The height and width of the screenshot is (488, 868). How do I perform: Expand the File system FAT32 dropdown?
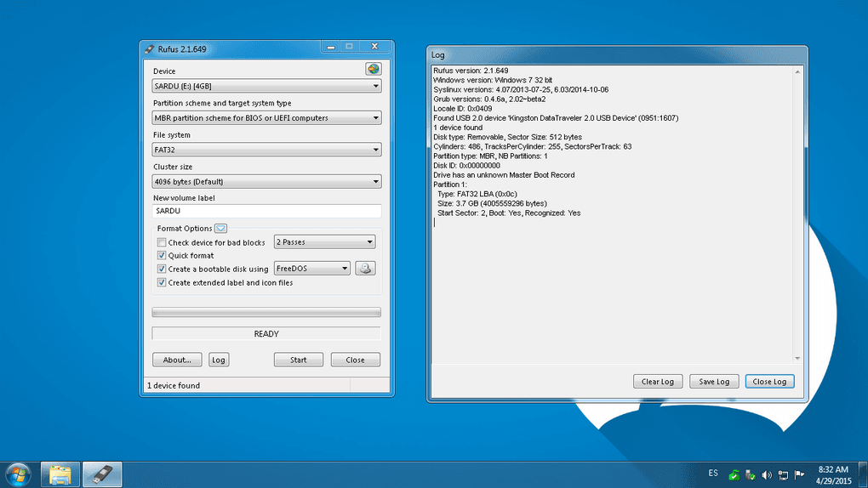pyautogui.click(x=266, y=150)
